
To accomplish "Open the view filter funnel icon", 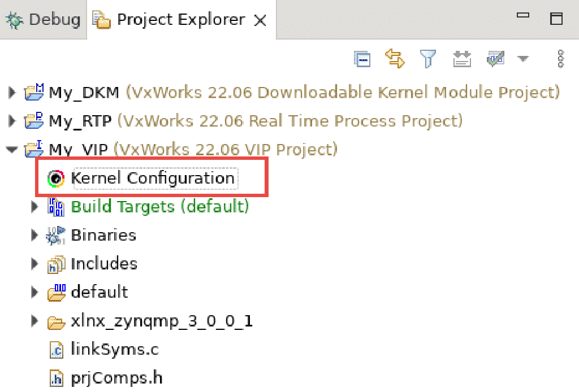I will pos(428,58).
